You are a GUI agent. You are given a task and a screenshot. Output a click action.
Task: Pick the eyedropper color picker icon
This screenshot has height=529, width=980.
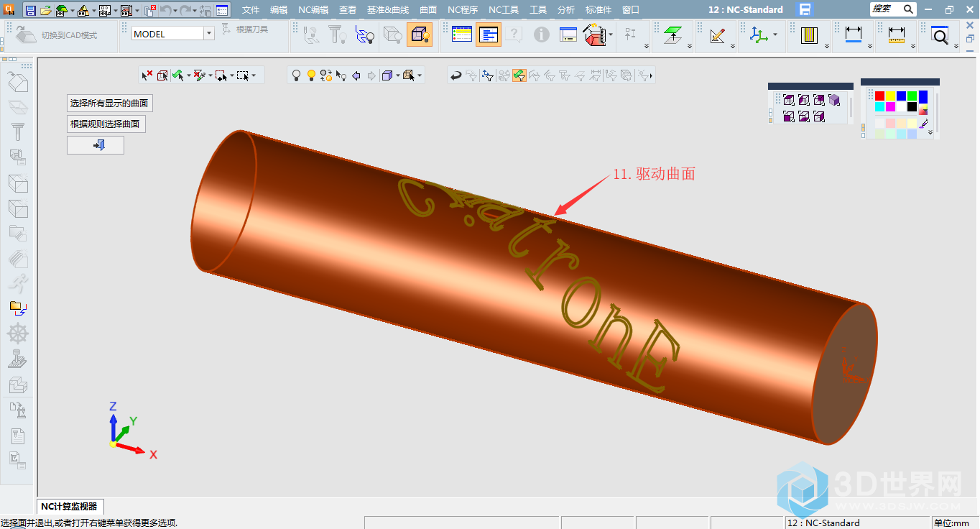coord(924,124)
